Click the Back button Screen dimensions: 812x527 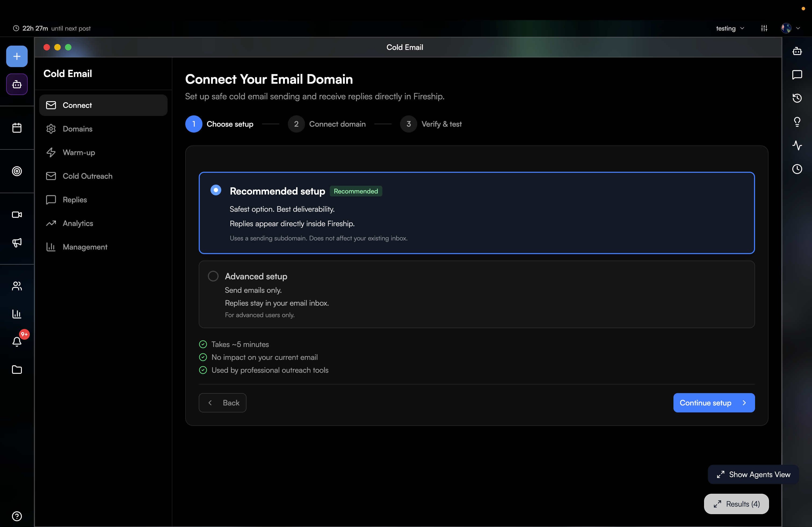click(222, 402)
